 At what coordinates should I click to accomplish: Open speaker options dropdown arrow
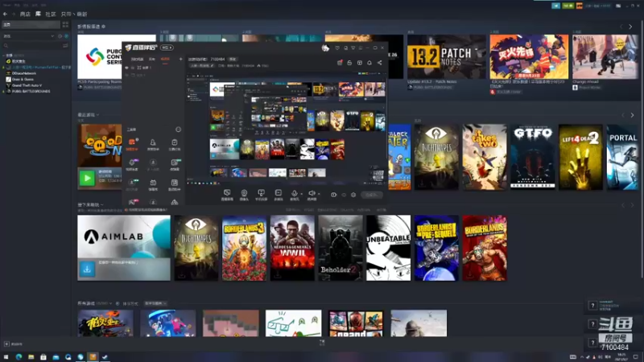(319, 194)
